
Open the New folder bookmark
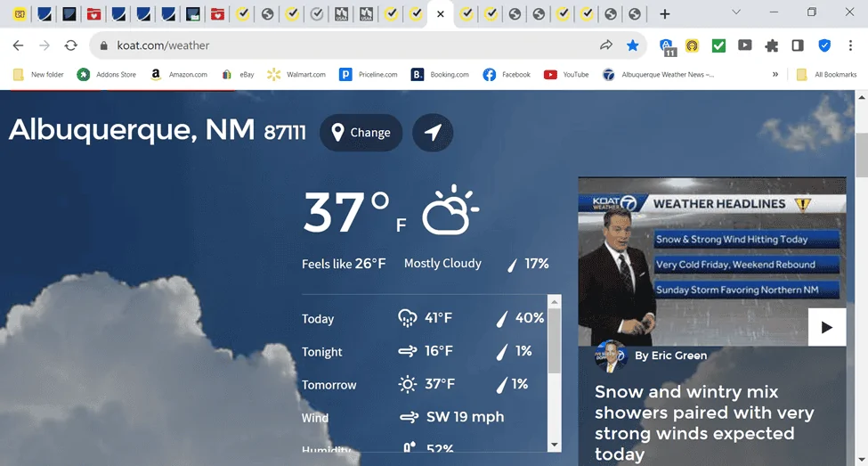tap(38, 74)
